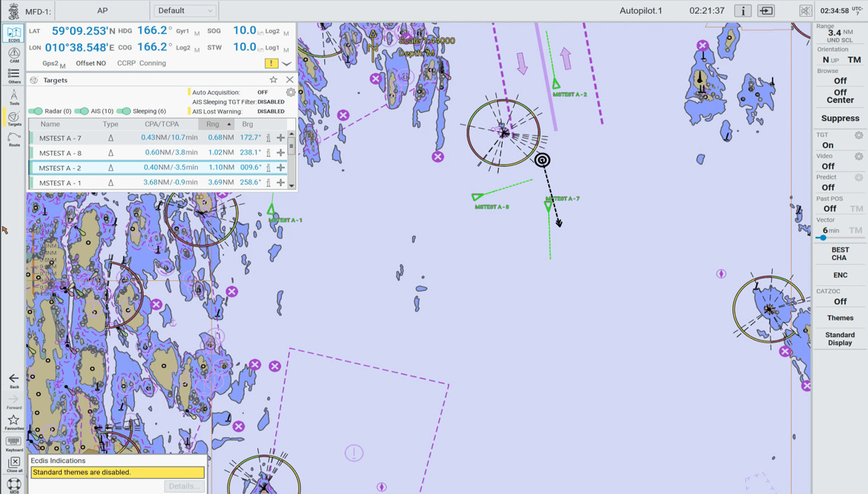Toggle the Sleeping targets switch
This screenshot has height=494, width=868.
(124, 111)
